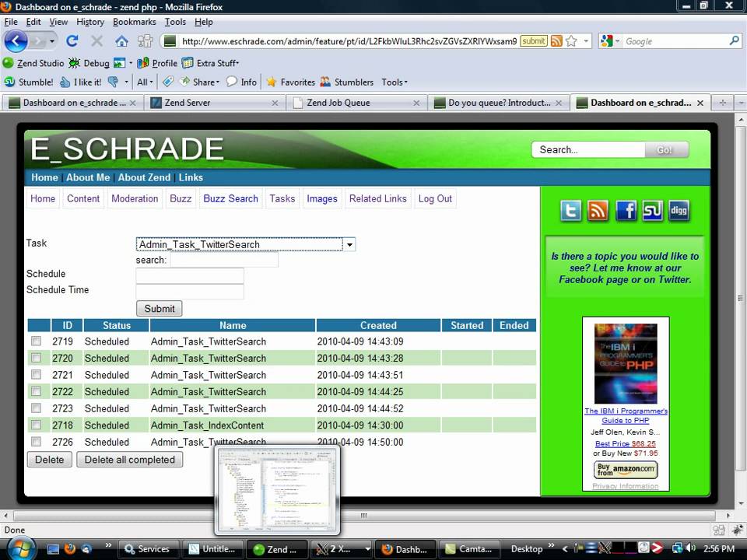747x560 pixels.
Task: Open the Bookmarks menu
Action: pyautogui.click(x=135, y=22)
